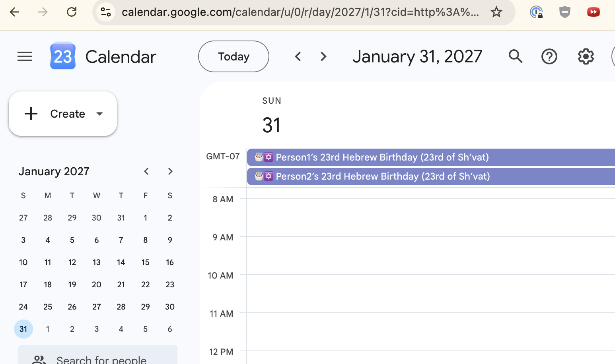This screenshot has width=615, height=364.
Task: Select February 6 in mini calendar
Action: [170, 329]
